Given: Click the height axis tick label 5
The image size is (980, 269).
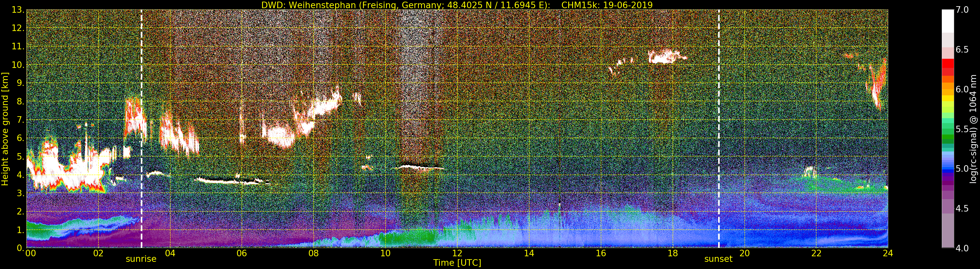Looking at the screenshot, I should [x=20, y=156].
